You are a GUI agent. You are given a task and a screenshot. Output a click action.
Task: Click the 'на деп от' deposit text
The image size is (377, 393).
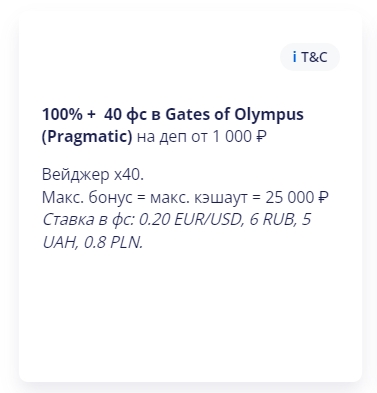172,137
